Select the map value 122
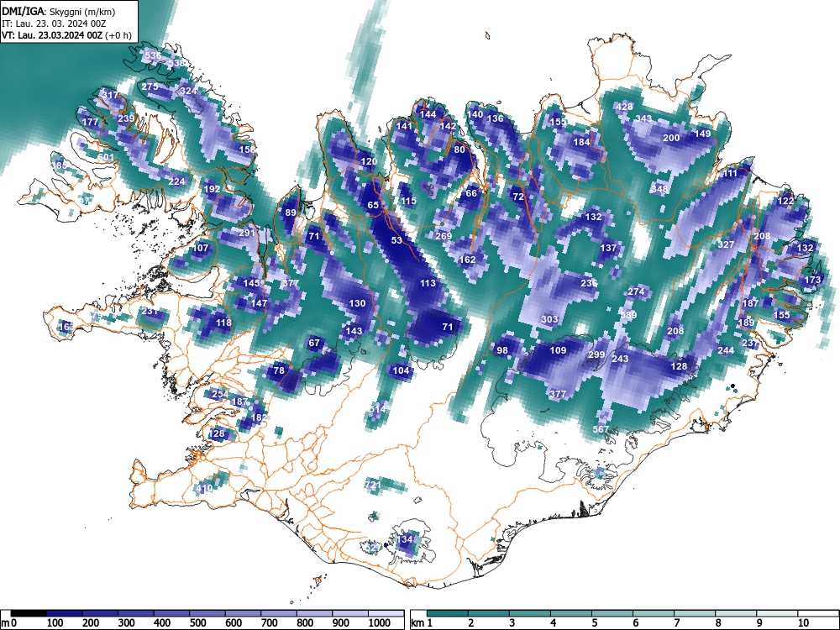The image size is (840, 630). coord(785,202)
